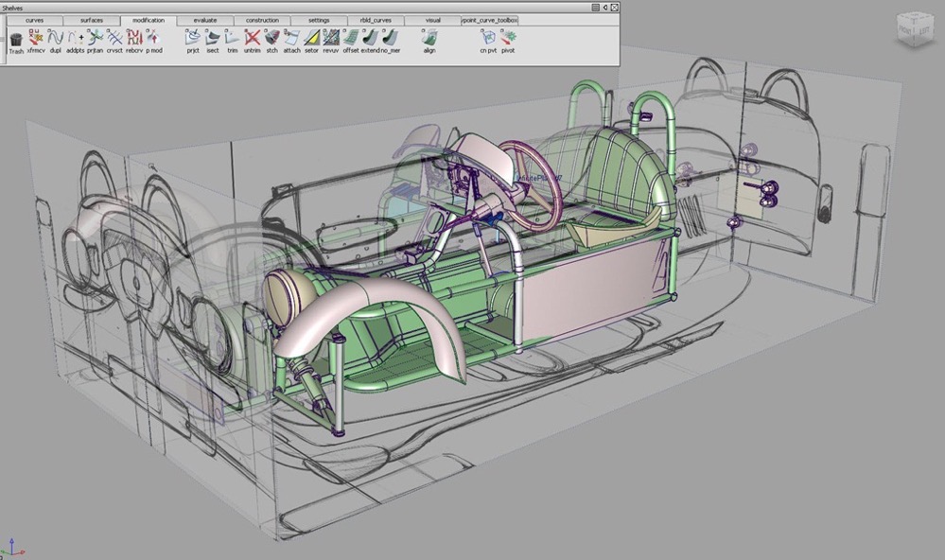Activate the addpts add points tool
Screen dimensions: 945x560
click(76, 38)
